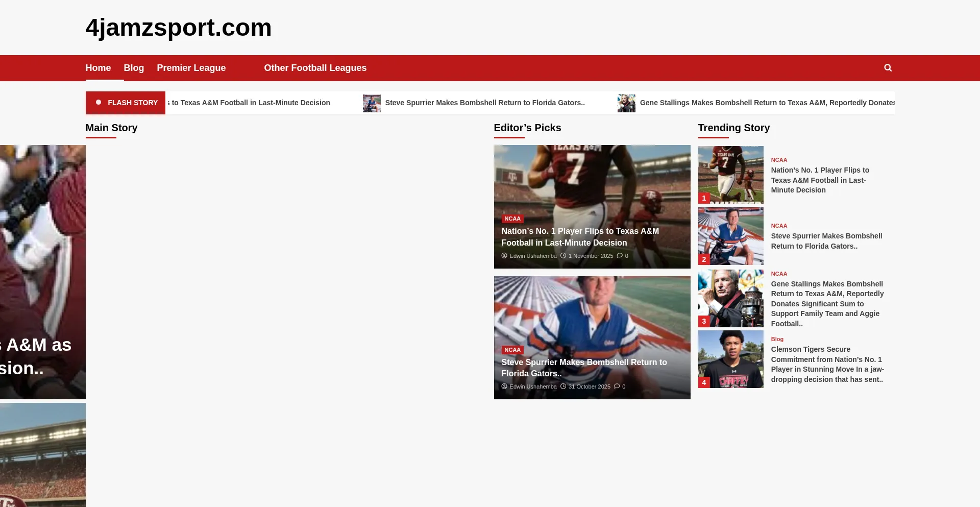Click the search magnifier icon
980x507 pixels.
coord(888,68)
